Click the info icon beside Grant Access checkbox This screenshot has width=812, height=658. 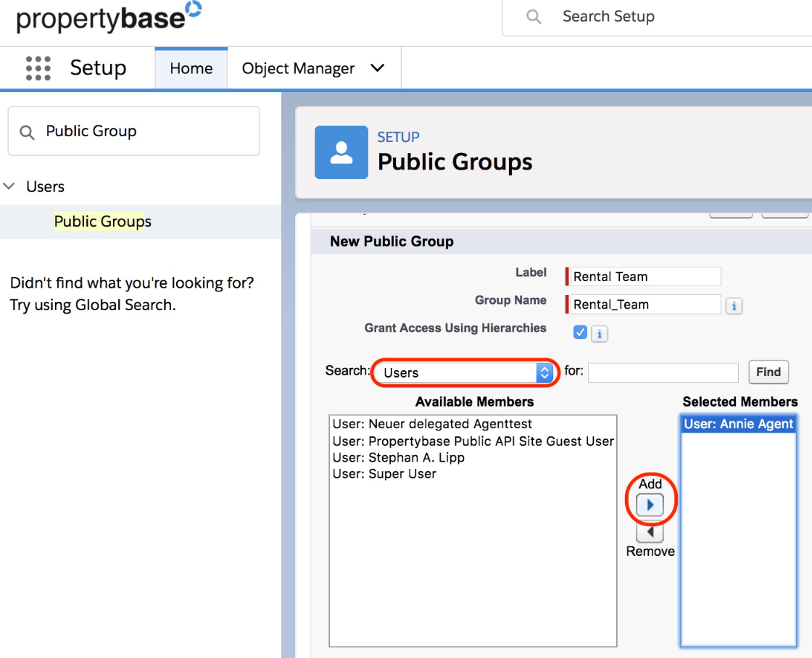(599, 333)
